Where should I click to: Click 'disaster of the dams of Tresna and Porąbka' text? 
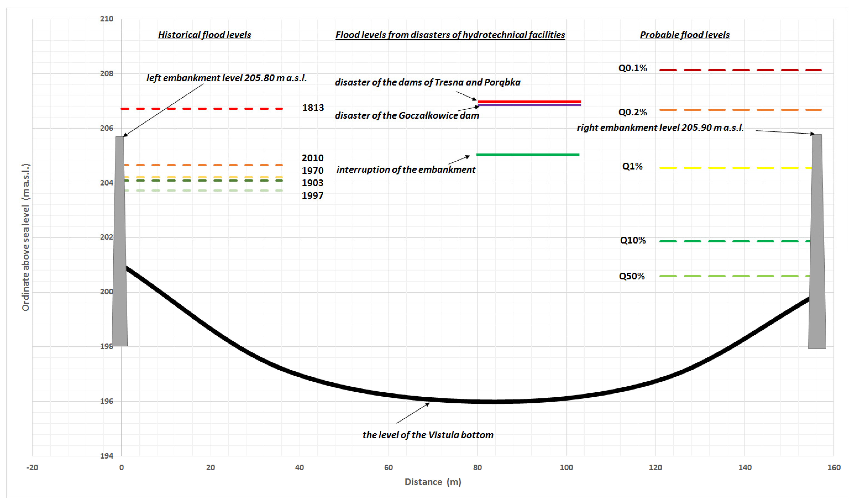click(427, 83)
